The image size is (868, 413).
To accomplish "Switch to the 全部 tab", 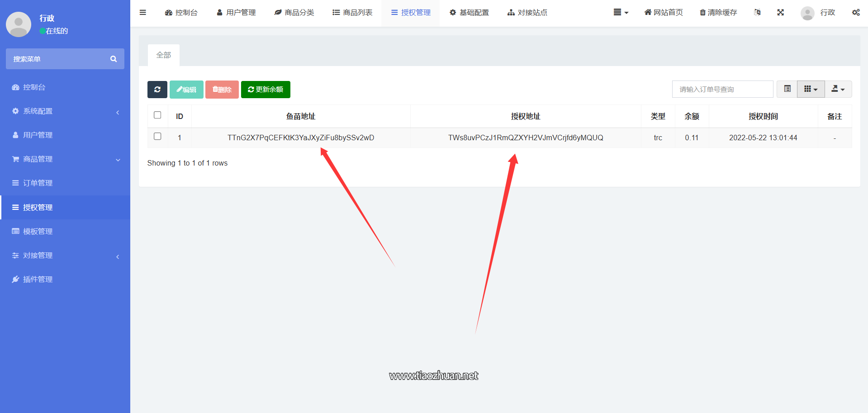I will click(x=163, y=55).
